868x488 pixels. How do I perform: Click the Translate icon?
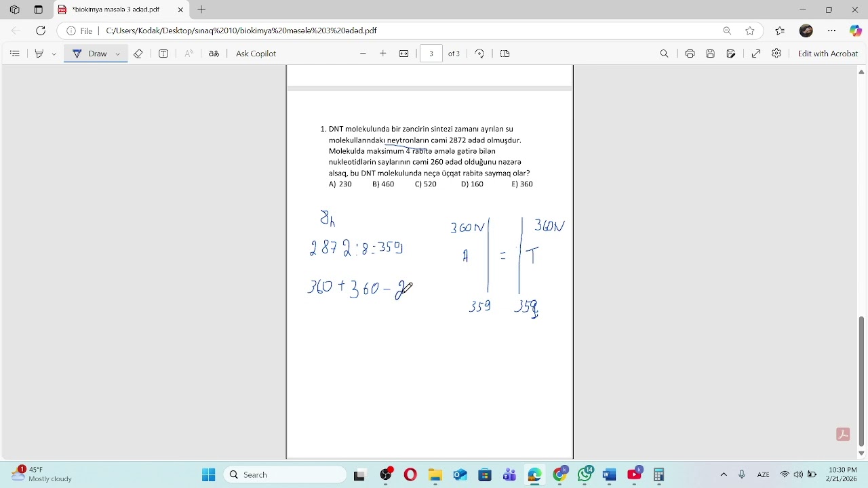(214, 54)
